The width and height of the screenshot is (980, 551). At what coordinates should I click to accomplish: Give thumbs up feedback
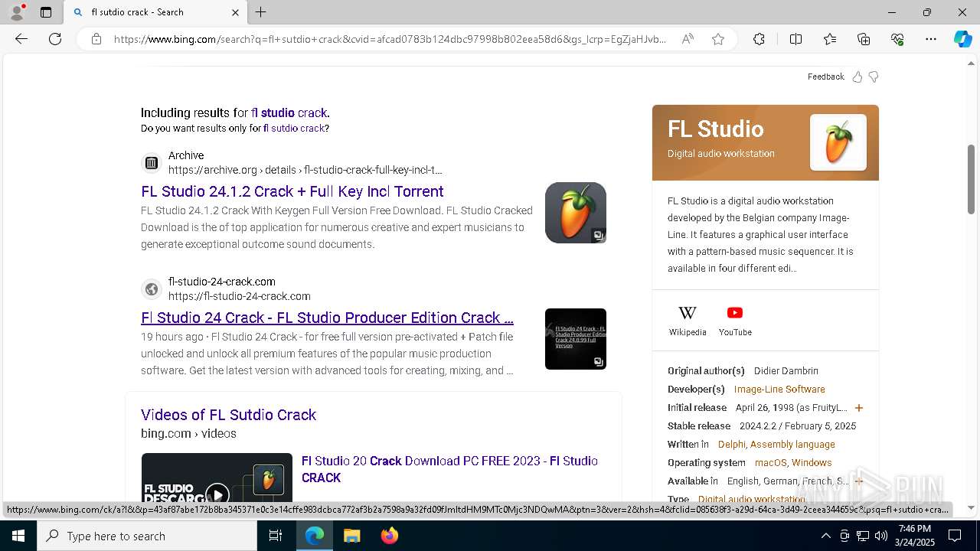(x=857, y=77)
